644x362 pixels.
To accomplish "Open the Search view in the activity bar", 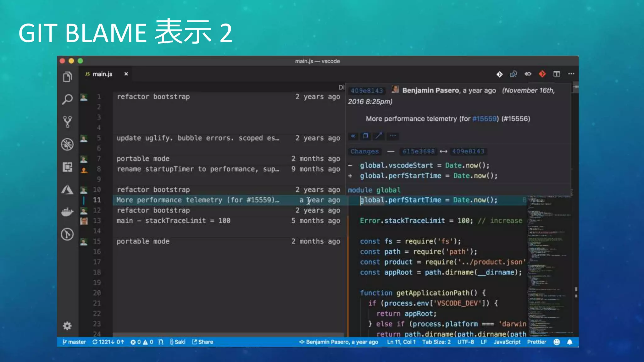I will (67, 99).
